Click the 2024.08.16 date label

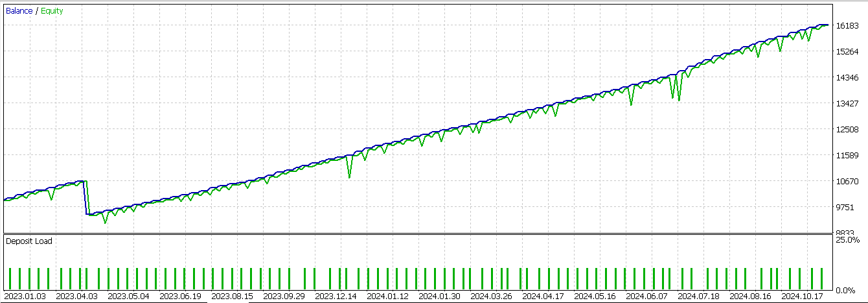tap(750, 297)
